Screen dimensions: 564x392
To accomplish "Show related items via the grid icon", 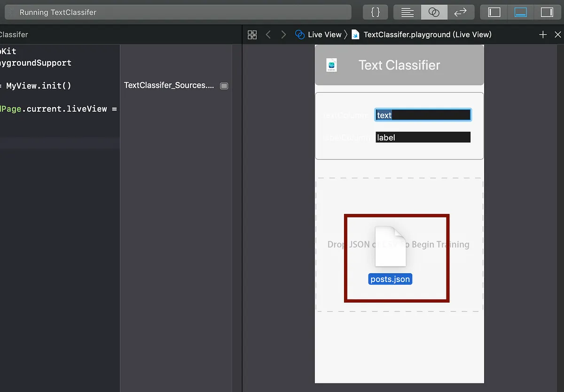I will 252,34.
